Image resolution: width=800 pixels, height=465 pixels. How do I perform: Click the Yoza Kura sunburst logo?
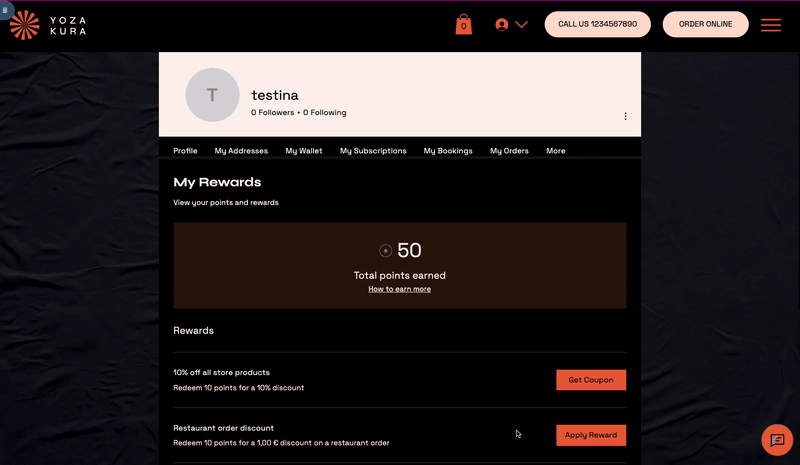point(25,25)
